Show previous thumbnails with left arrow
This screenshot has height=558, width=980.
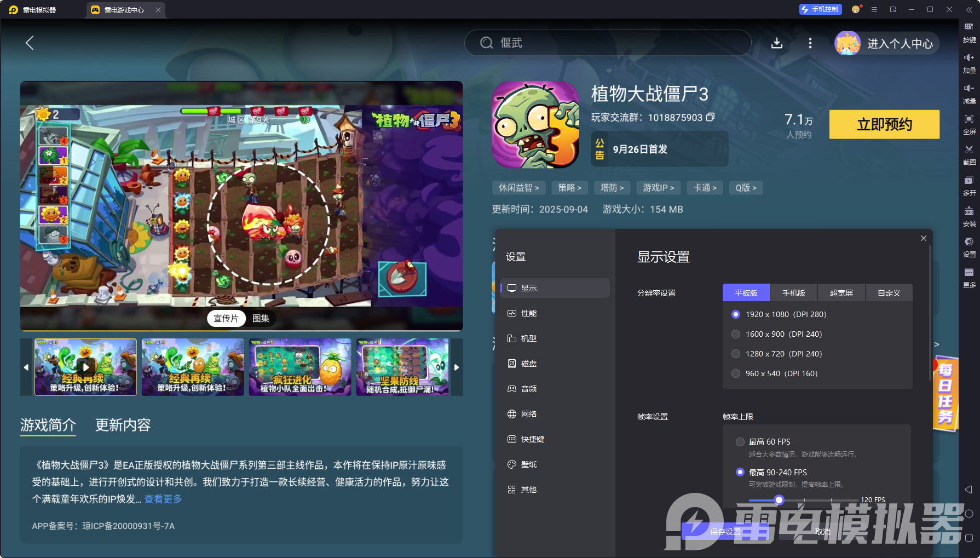pyautogui.click(x=26, y=367)
